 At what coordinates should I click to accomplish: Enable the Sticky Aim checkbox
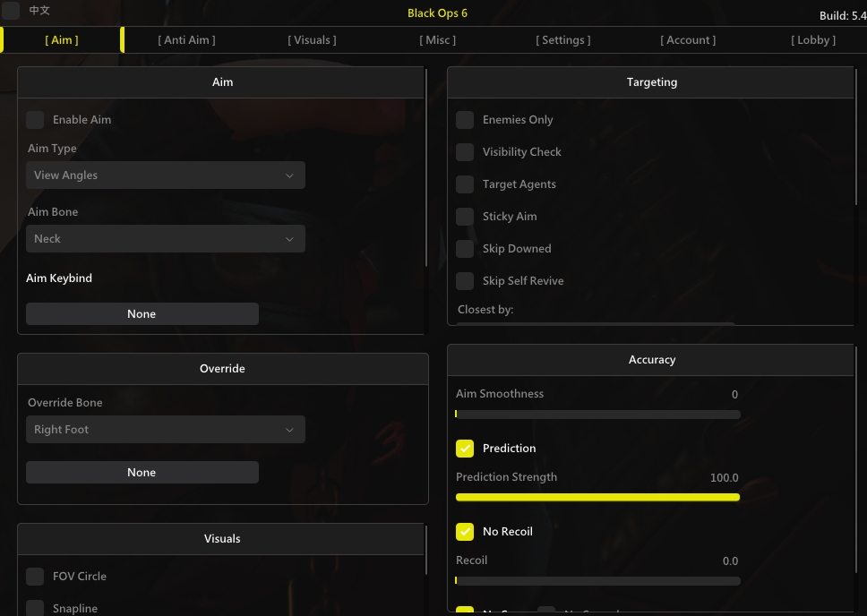point(465,217)
